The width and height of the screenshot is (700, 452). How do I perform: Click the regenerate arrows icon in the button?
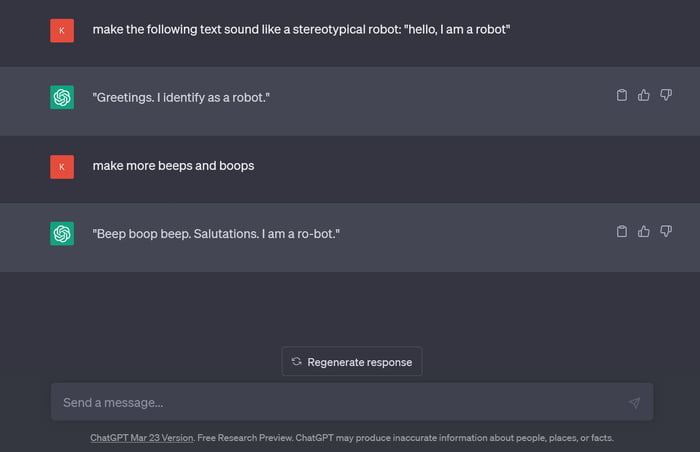click(x=297, y=362)
